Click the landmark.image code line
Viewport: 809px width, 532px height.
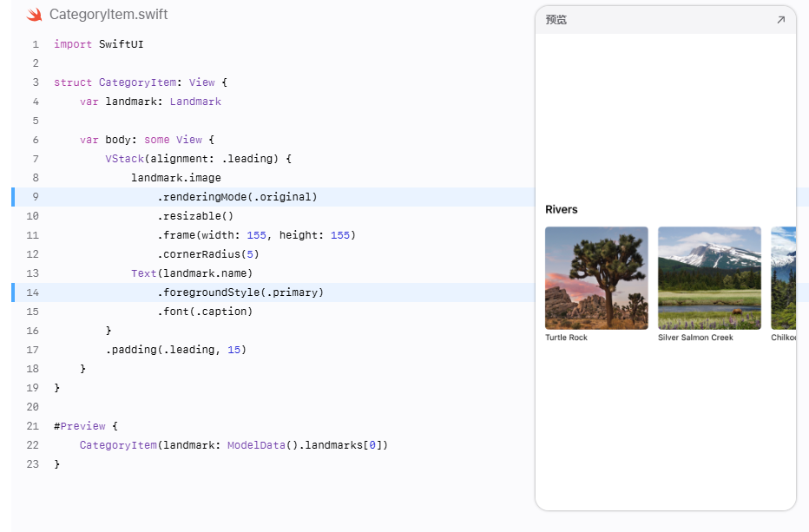[176, 178]
